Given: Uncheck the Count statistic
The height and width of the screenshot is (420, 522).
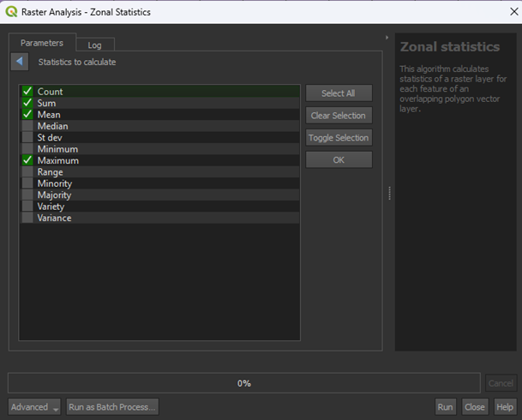Looking at the screenshot, I should 27,92.
